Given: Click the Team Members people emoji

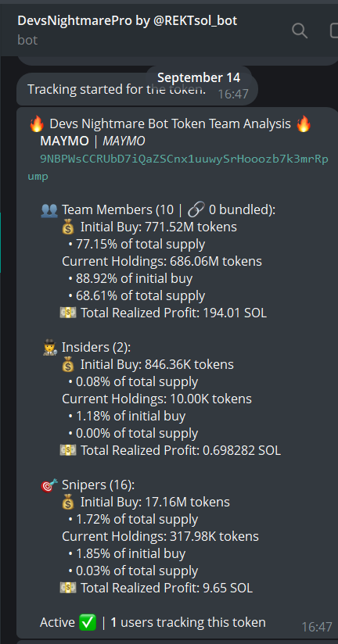Looking at the screenshot, I should coord(49,210).
